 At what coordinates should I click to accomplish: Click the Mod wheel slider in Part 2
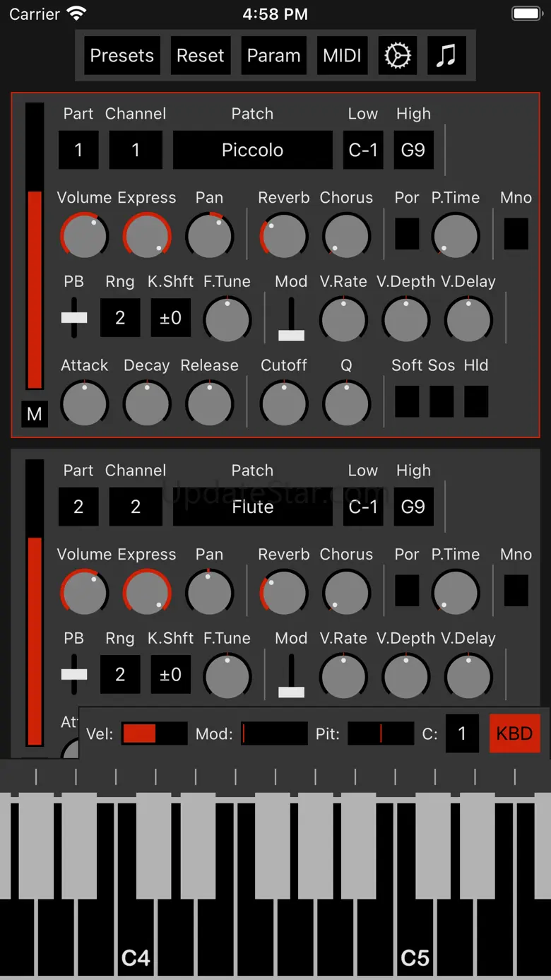291,676
